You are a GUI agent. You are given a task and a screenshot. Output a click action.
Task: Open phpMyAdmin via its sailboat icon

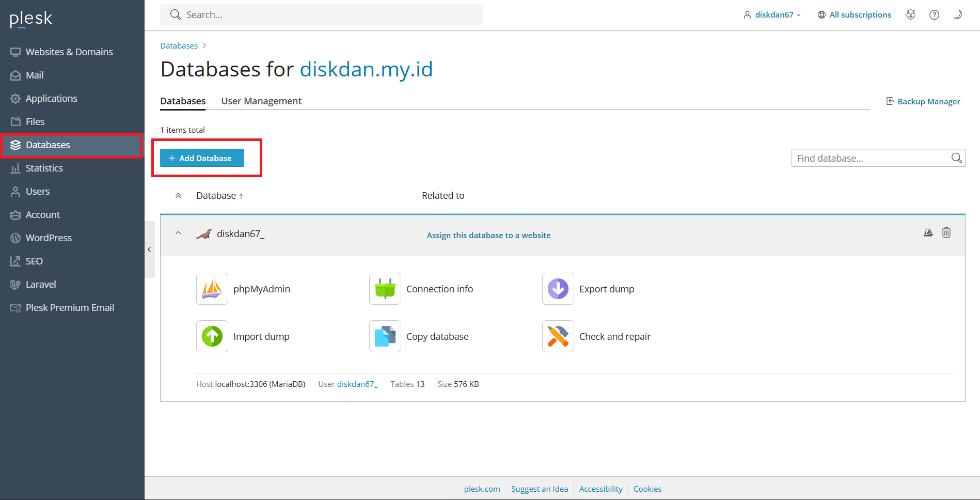pos(212,289)
